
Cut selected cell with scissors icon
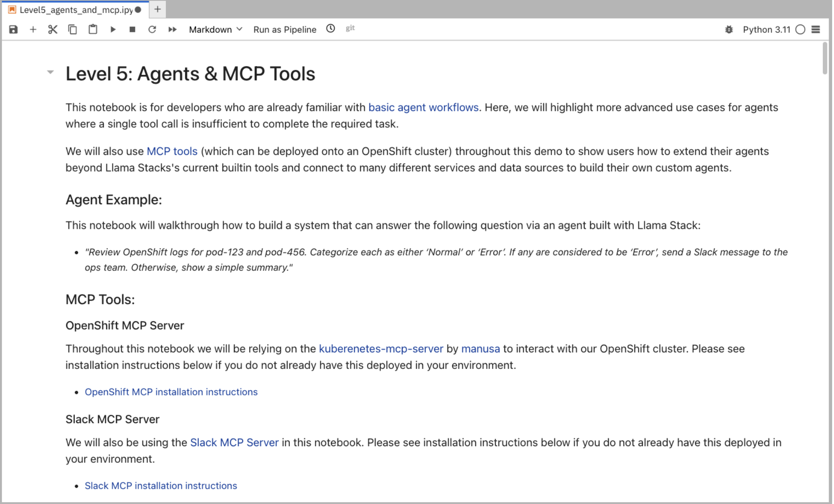(x=53, y=30)
